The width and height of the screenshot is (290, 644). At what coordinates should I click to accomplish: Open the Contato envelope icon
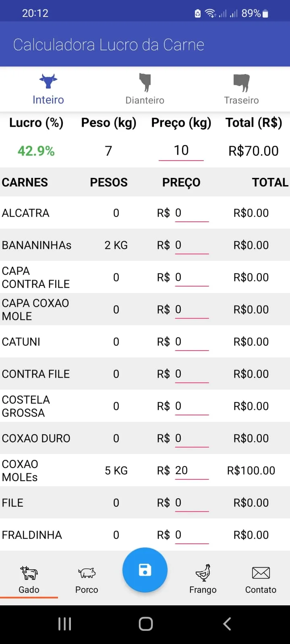261,572
